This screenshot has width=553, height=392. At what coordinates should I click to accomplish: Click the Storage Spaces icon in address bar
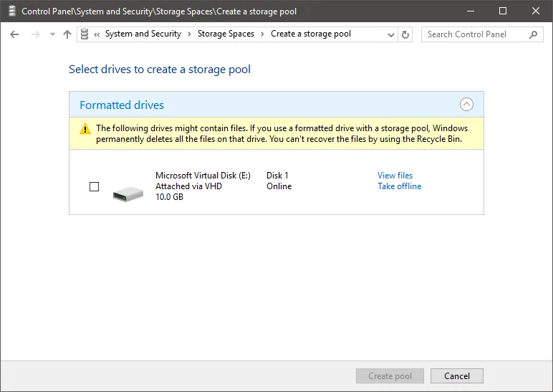85,34
